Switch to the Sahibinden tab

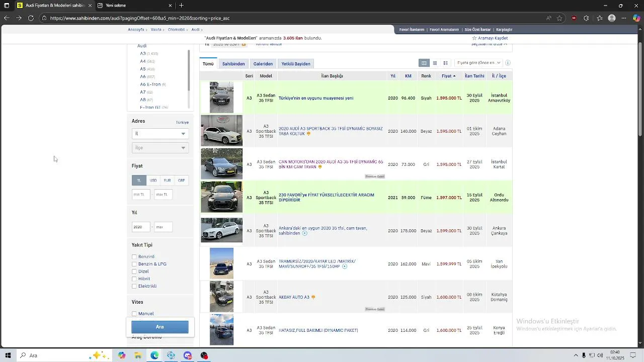click(x=233, y=64)
